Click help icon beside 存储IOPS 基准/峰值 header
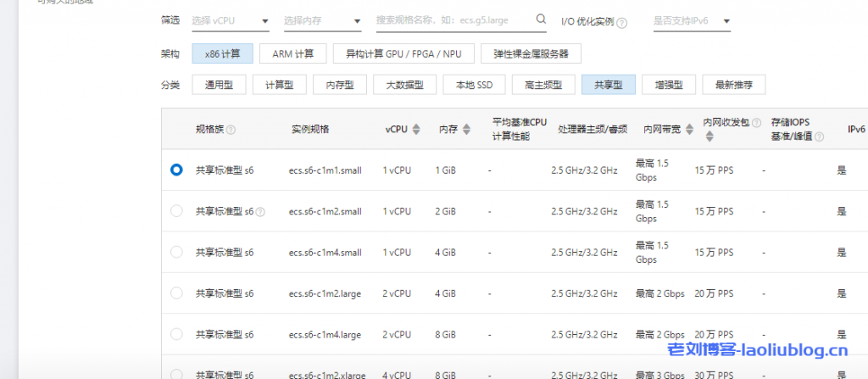The width and height of the screenshot is (868, 379). (x=819, y=136)
